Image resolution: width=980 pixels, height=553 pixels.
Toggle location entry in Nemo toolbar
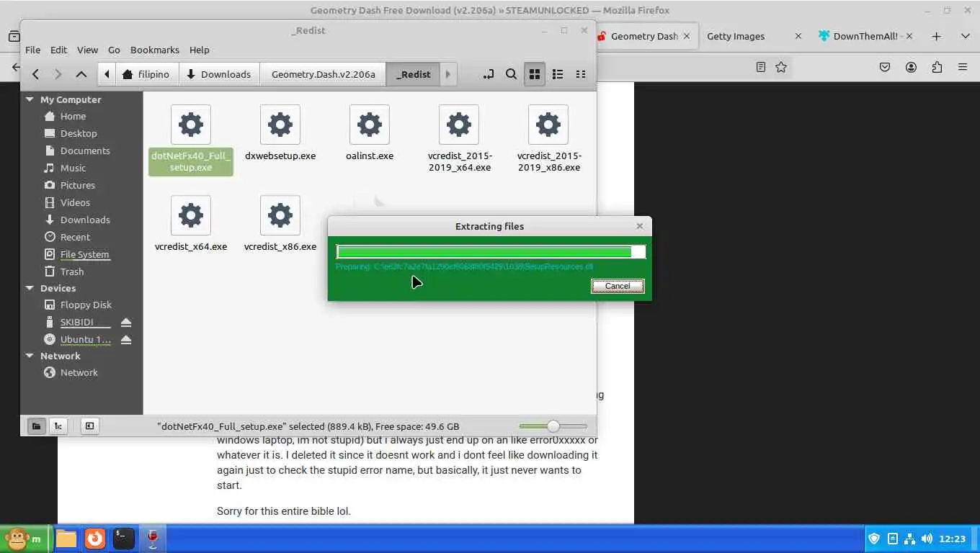coord(488,74)
